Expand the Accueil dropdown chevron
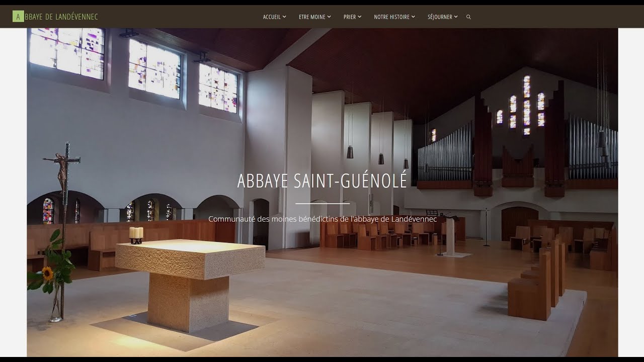Viewport: 644px width, 362px height. pos(284,17)
